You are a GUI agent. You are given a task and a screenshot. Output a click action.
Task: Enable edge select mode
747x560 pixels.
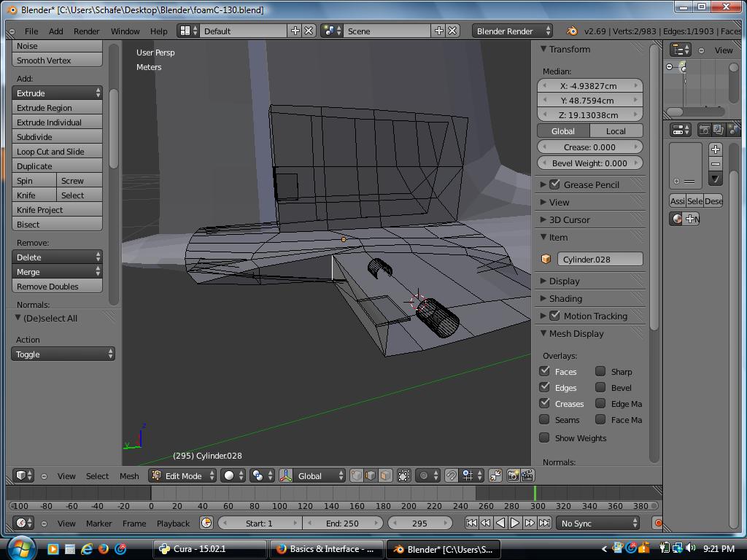click(371, 475)
